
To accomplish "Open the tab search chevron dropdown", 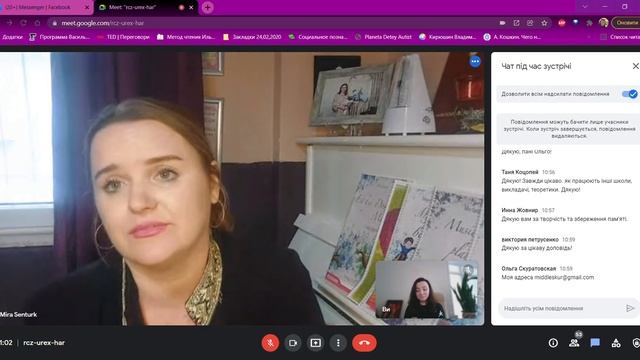I will [584, 7].
